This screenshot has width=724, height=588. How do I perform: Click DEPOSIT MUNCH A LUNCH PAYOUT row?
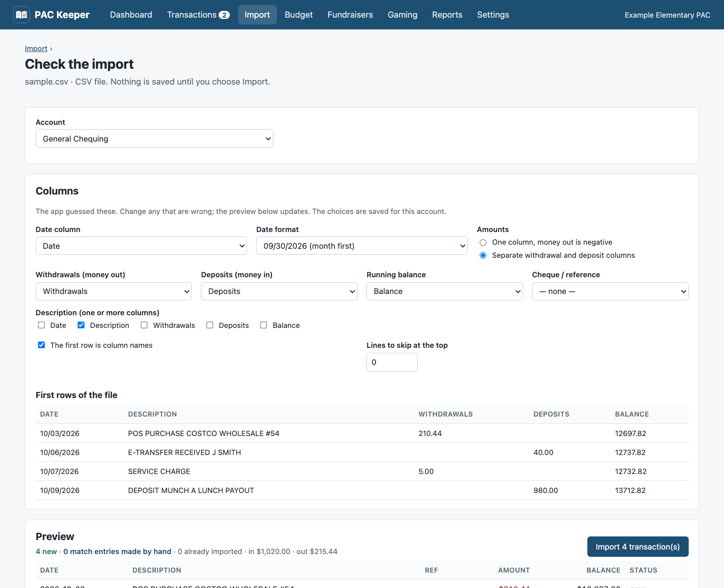[x=362, y=490]
